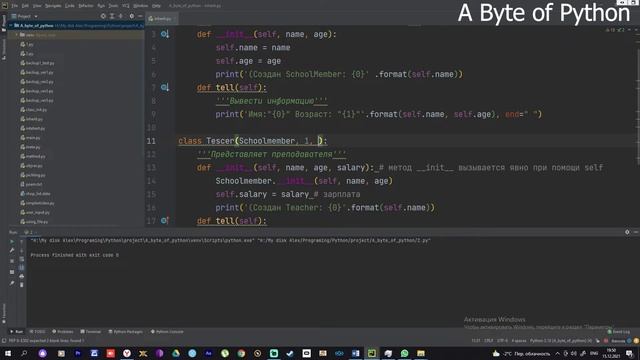Click the Python interpreter selector in status bar
Viewport: 640px width, 360px height.
pyautogui.click(x=560, y=340)
